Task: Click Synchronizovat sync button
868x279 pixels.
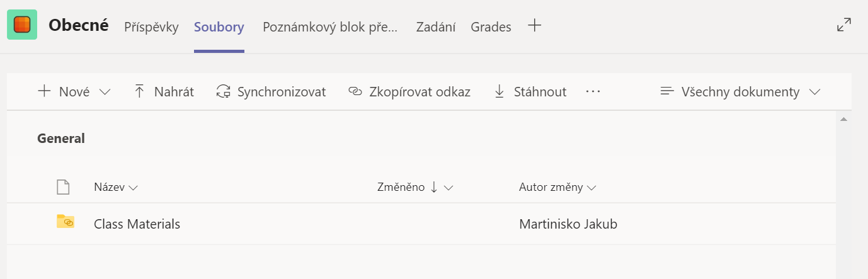Action: pyautogui.click(x=271, y=92)
